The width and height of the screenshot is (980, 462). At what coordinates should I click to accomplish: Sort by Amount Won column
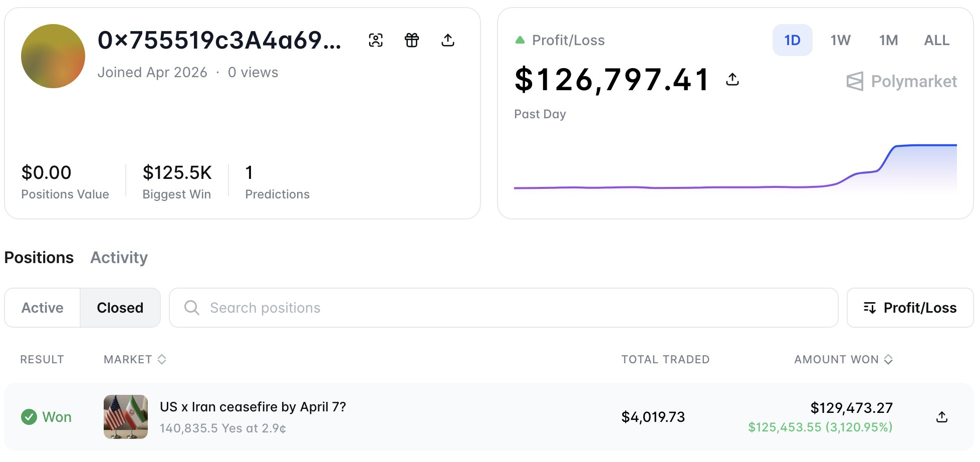[843, 359]
